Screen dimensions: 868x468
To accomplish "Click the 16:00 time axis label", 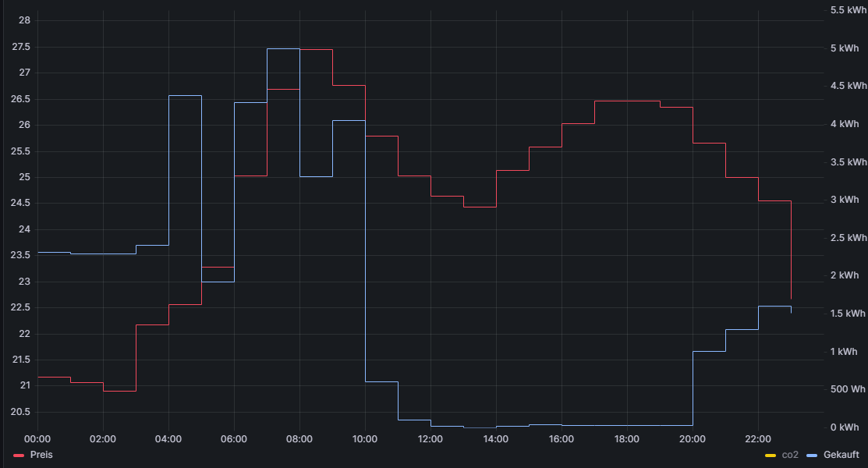I will (x=562, y=439).
